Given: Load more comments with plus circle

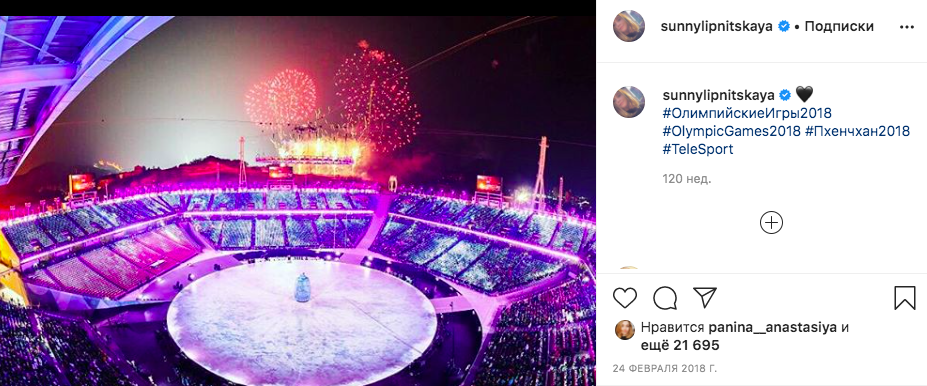Looking at the screenshot, I should pyautogui.click(x=771, y=223).
